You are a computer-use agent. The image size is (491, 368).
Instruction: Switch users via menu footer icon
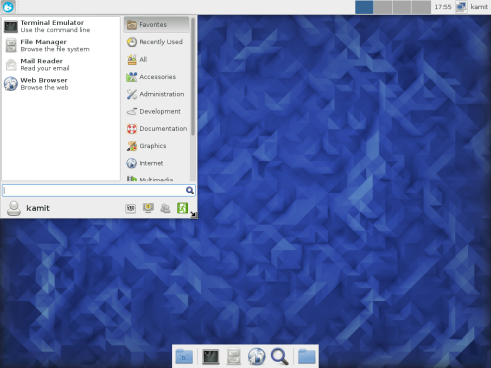click(x=165, y=208)
